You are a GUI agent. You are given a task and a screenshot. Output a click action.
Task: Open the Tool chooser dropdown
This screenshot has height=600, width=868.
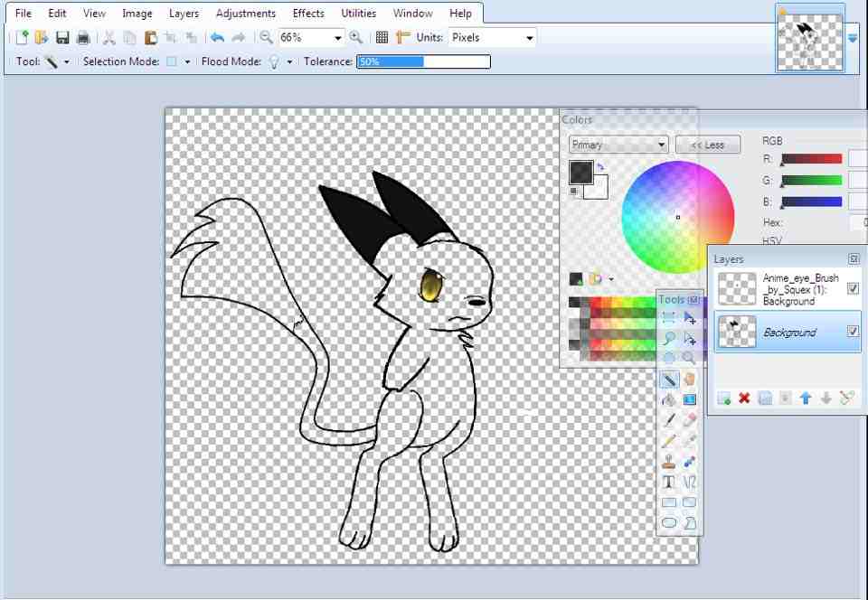[66, 62]
